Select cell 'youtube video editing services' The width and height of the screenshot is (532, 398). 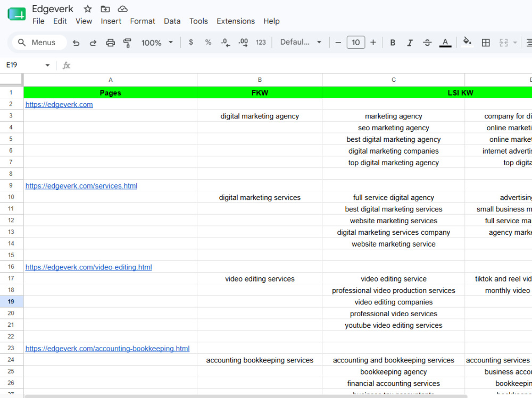394,325
